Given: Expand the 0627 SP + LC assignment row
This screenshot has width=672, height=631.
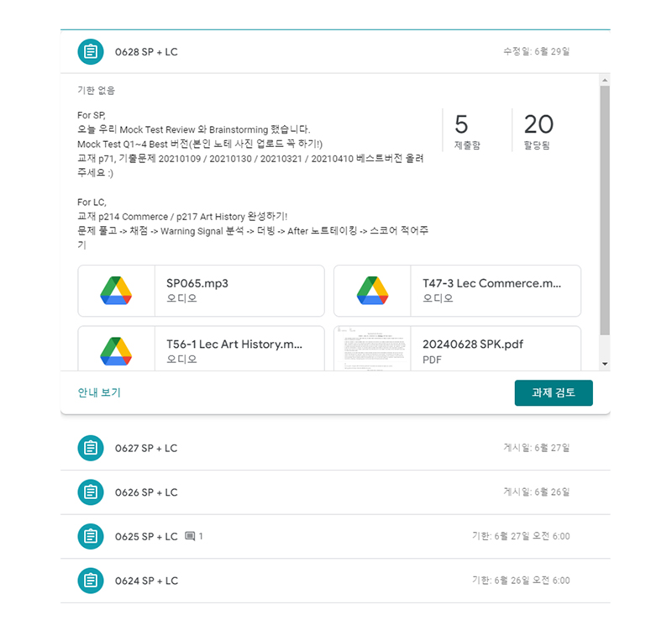Looking at the screenshot, I should [336, 448].
